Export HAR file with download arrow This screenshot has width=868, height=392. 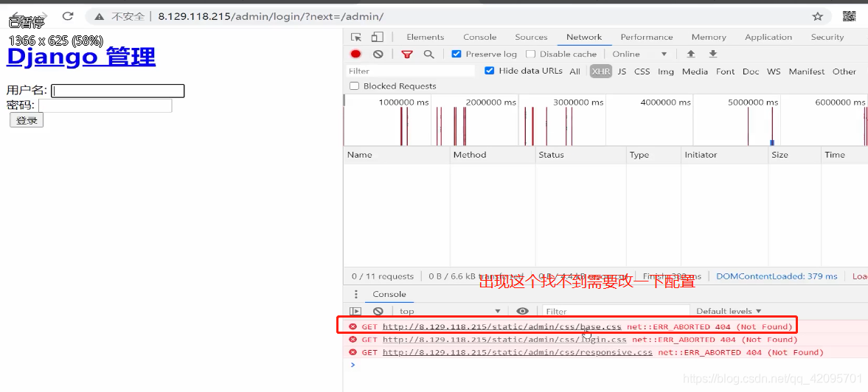coord(713,55)
